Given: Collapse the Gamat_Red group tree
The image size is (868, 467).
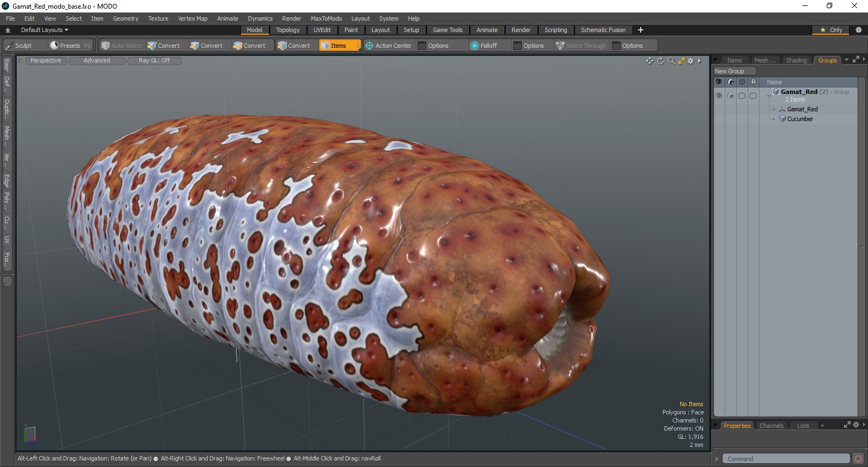Looking at the screenshot, I should tap(769, 96).
